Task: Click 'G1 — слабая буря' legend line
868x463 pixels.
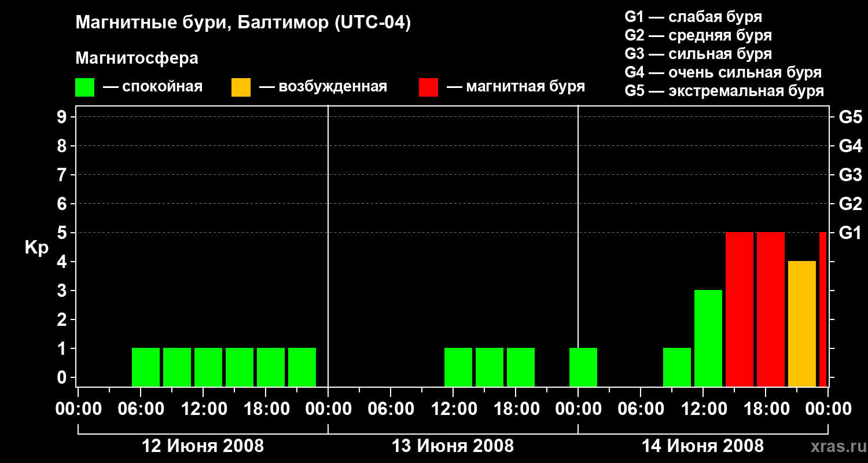Action: click(693, 17)
